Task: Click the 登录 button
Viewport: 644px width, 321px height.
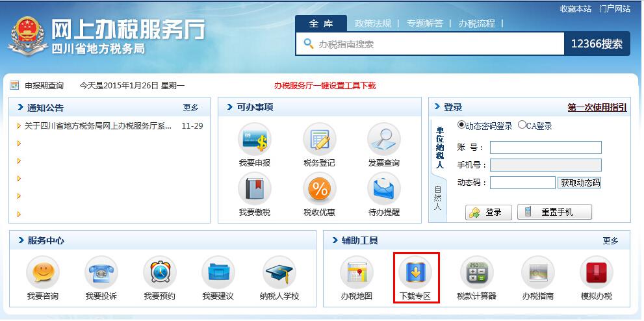Action: tap(488, 212)
